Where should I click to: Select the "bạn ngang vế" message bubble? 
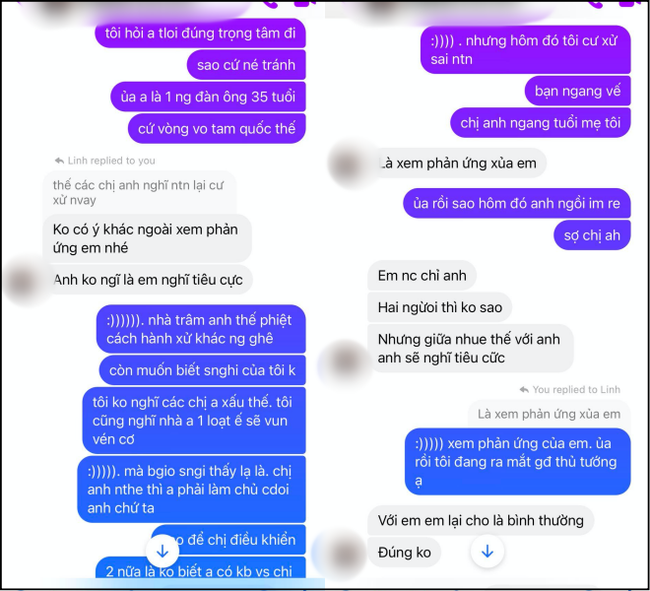pyautogui.click(x=577, y=91)
